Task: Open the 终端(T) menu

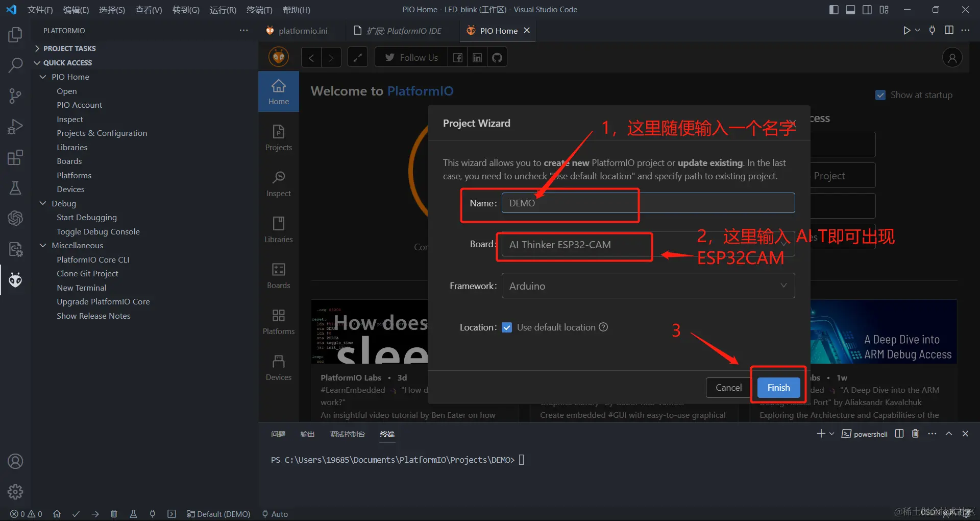Action: pyautogui.click(x=259, y=10)
